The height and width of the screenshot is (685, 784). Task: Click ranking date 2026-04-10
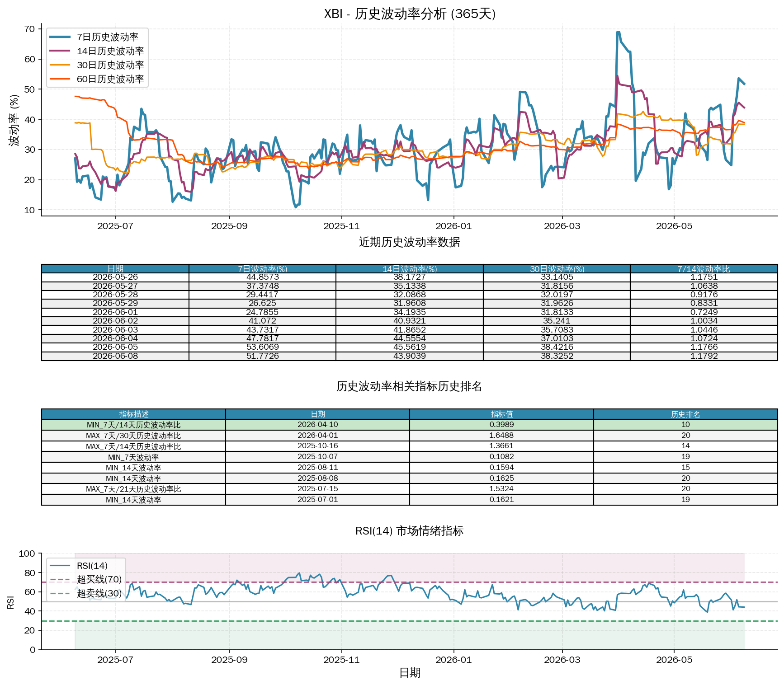(318, 425)
